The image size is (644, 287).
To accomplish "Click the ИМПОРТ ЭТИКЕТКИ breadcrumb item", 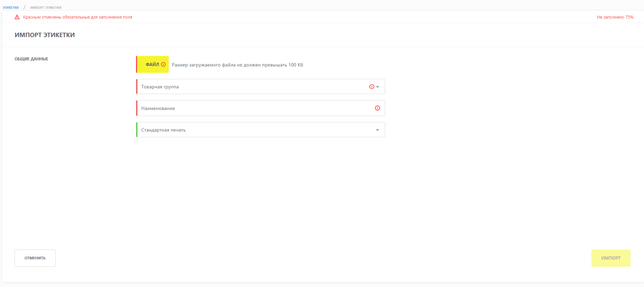I will [46, 7].
